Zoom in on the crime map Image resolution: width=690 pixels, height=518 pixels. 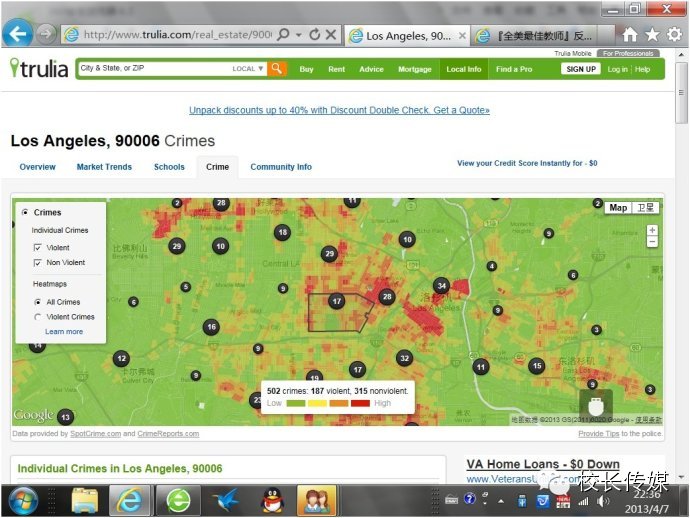tap(652, 230)
